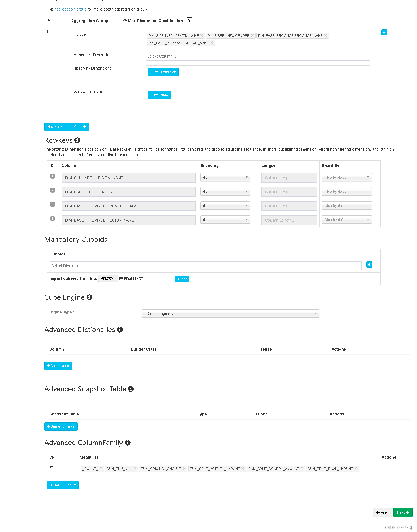Click Column Length field for REGION_NAME
The height and width of the screenshot is (532, 417).
[x=289, y=220]
